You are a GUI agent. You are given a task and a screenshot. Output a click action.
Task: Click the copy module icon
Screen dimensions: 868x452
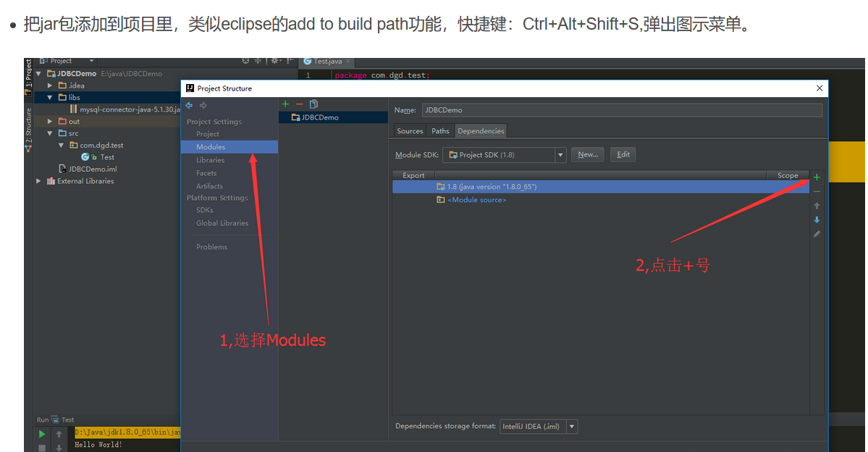(x=314, y=104)
